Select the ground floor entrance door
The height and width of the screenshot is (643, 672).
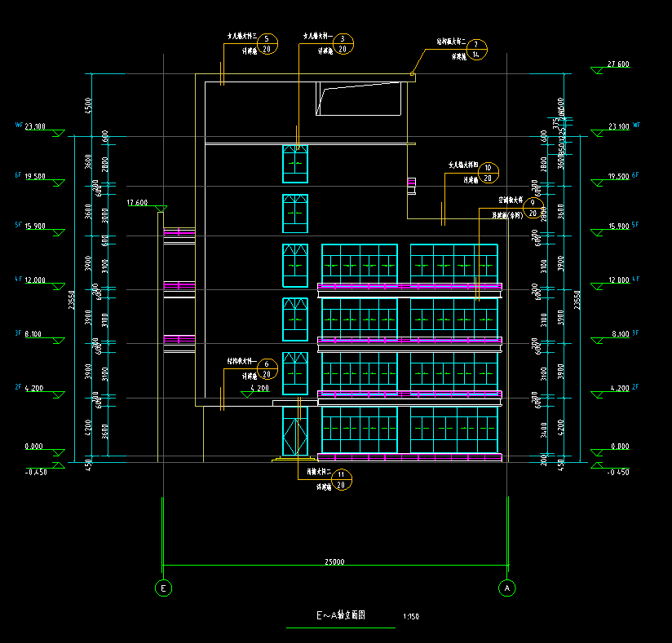(294, 432)
